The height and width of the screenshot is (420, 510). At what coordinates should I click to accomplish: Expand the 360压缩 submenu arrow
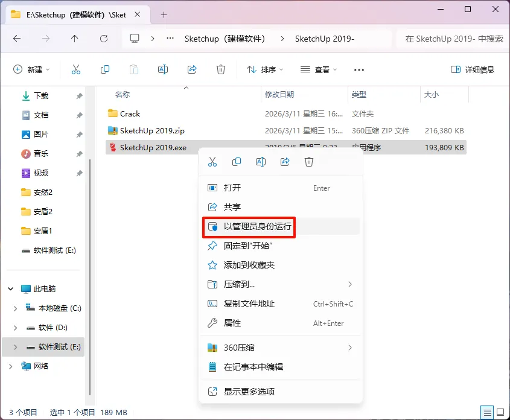point(350,348)
